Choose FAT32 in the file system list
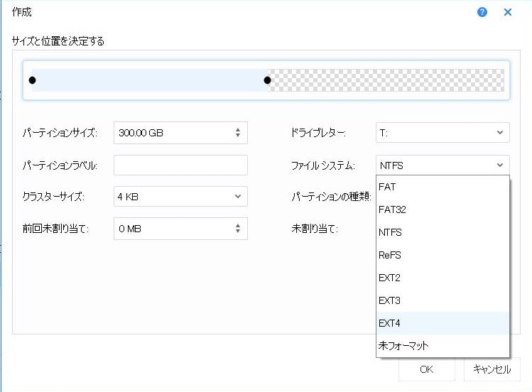This screenshot has height=392, width=532. pyautogui.click(x=443, y=209)
